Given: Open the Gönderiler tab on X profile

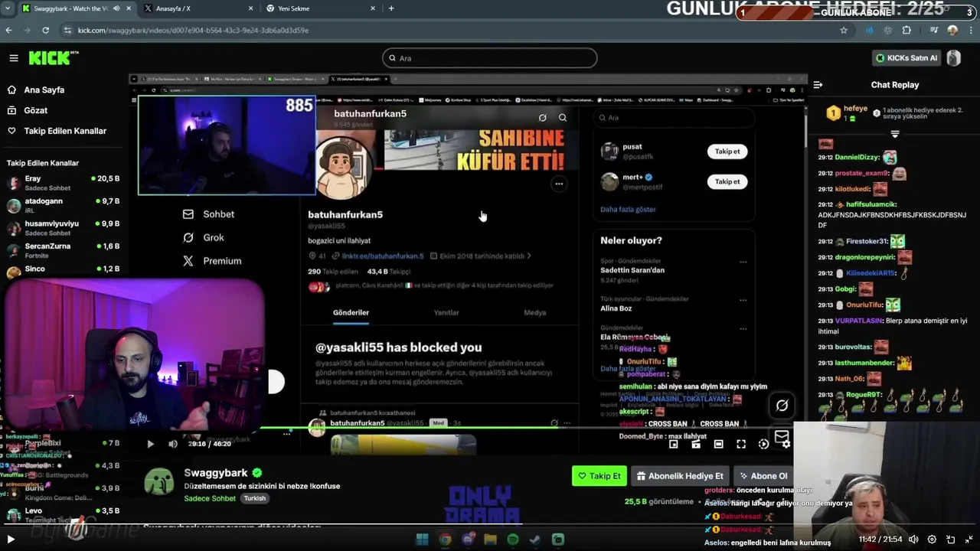Looking at the screenshot, I should point(351,312).
